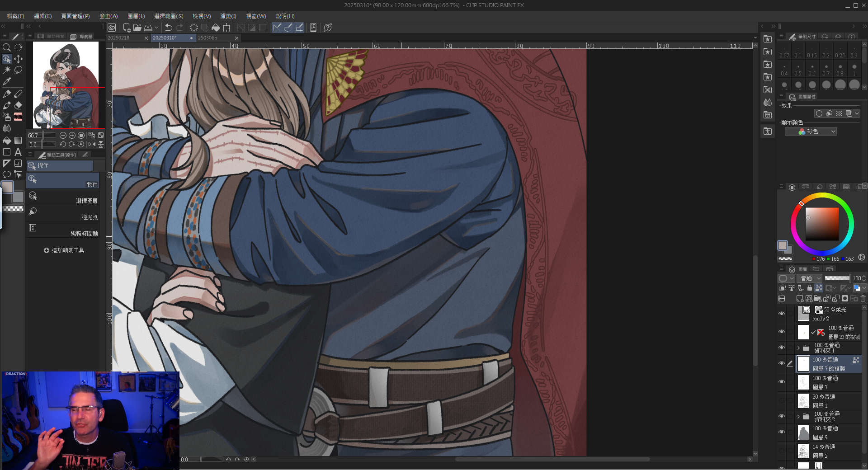
Task: Hide the 圖層 9 layer
Action: tap(782, 432)
